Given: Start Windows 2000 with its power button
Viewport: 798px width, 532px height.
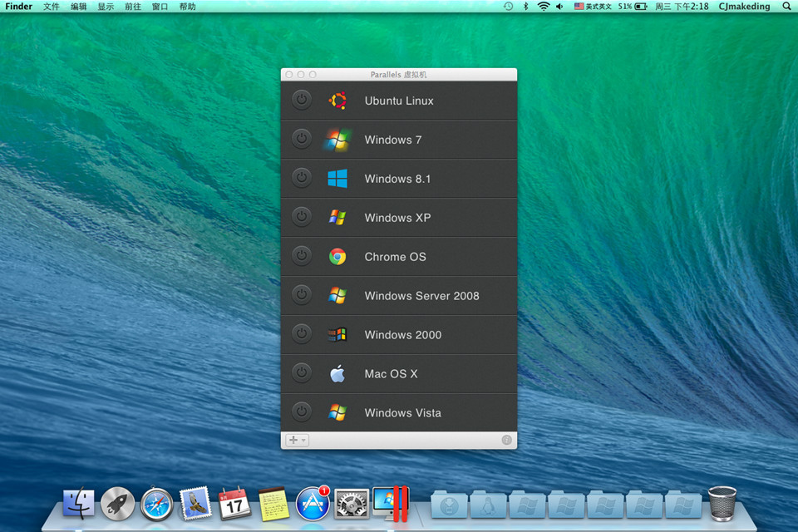Looking at the screenshot, I should [302, 334].
